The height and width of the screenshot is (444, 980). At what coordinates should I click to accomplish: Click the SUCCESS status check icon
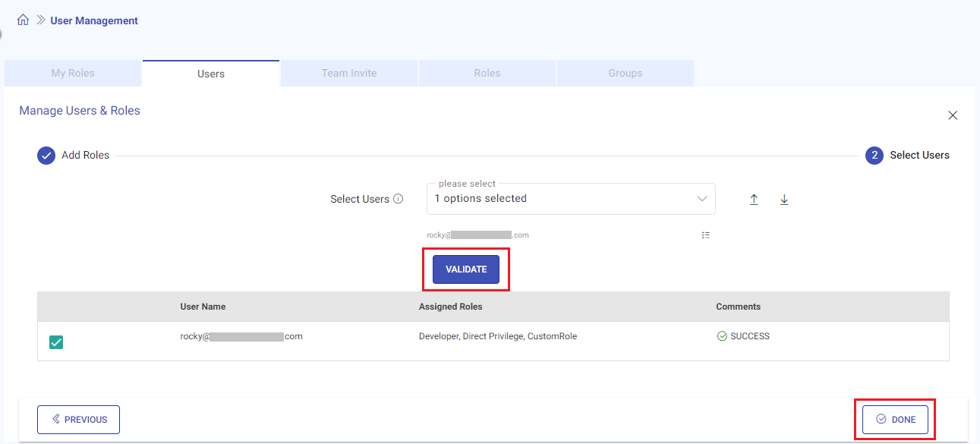[722, 336]
